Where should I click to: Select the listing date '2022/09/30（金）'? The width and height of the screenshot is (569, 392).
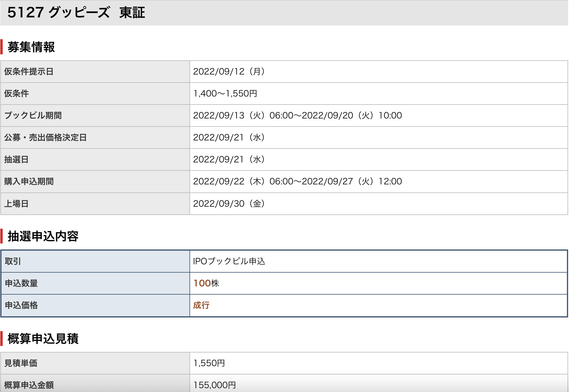pos(229,204)
